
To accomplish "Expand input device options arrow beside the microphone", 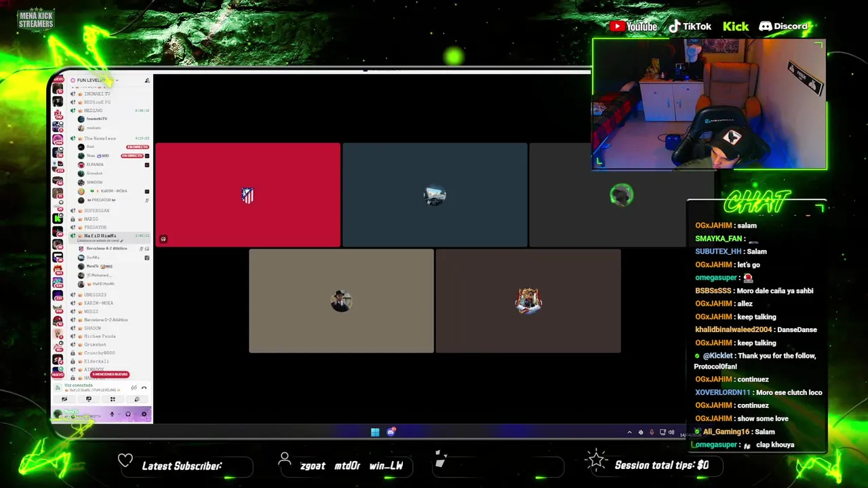I will (x=119, y=414).
